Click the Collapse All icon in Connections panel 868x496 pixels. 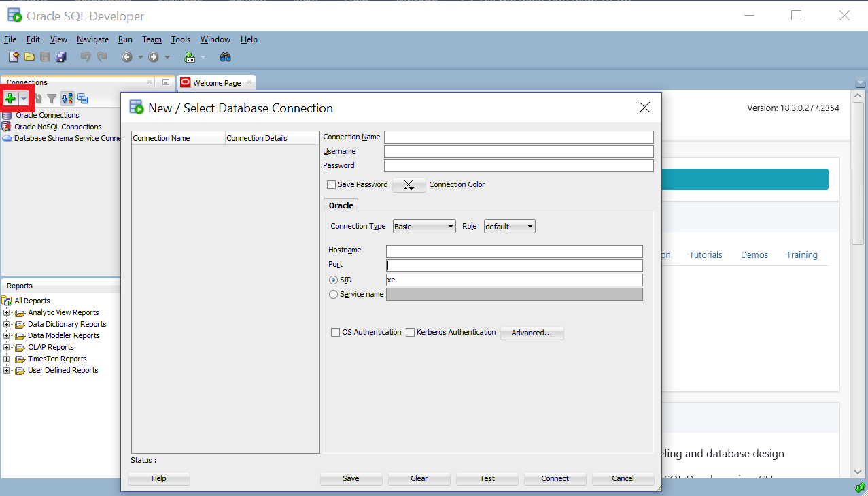[83, 99]
